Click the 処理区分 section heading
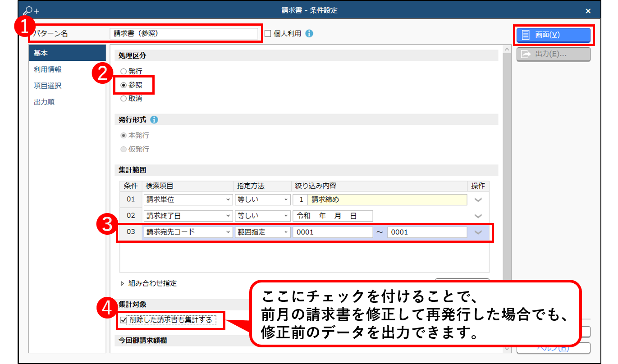Viewport: 618px width, 364px height. (x=133, y=55)
